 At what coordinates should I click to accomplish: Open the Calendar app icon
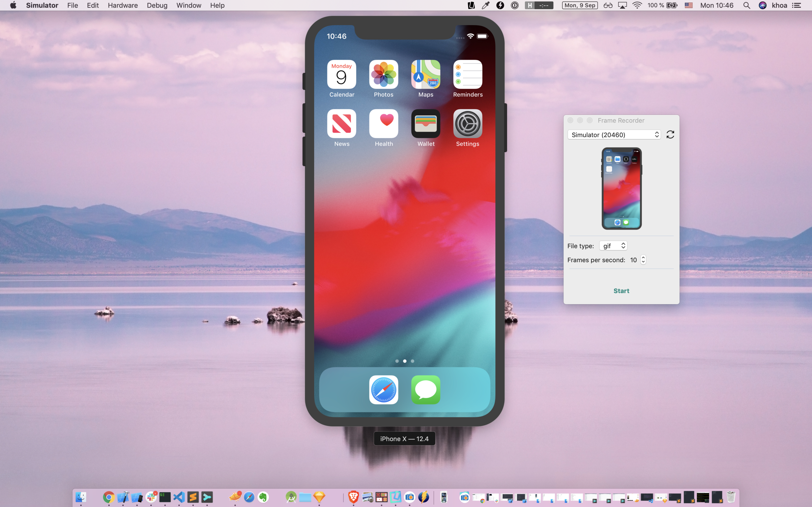[x=342, y=74]
